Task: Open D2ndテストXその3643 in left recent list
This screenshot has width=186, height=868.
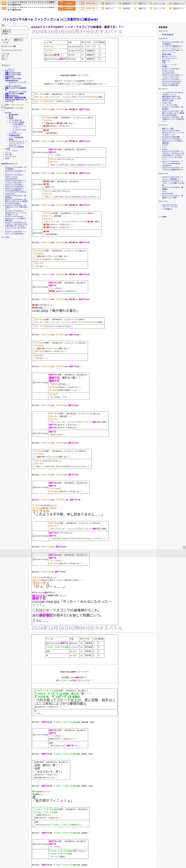Action: tap(15, 197)
